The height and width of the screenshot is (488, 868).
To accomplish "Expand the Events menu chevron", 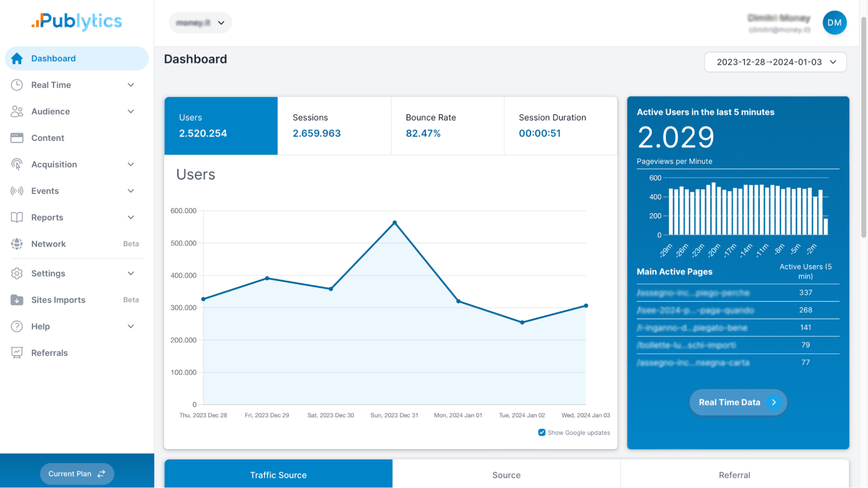I will 131,191.
